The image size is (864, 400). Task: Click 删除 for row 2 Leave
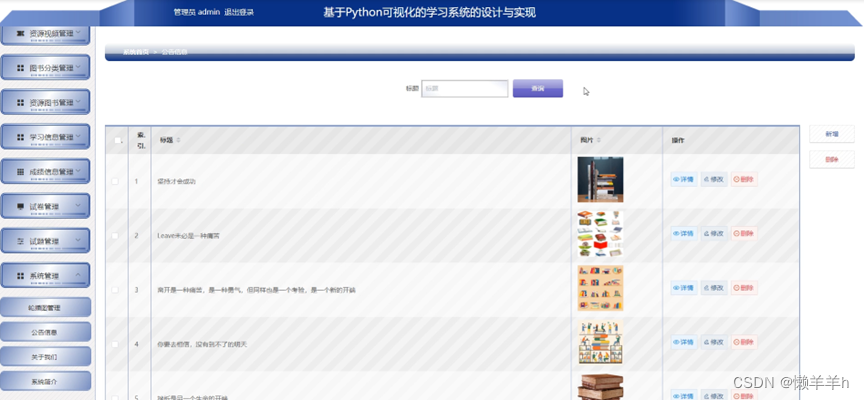point(744,234)
